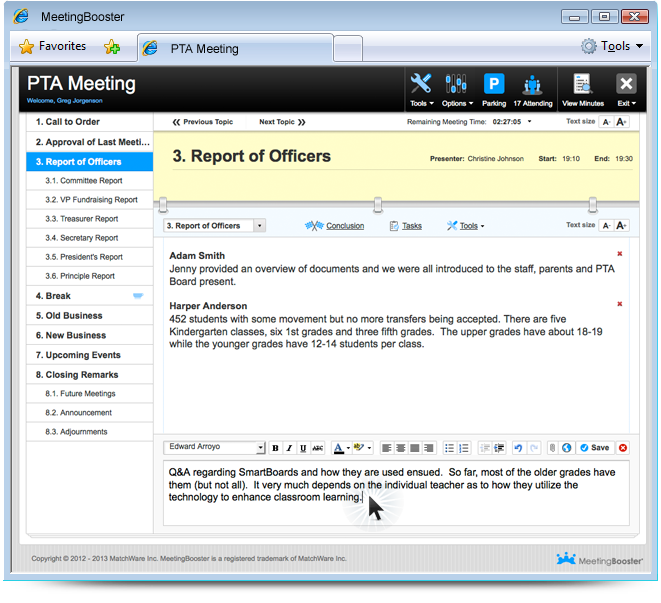Select 6. New Business topic
The height and width of the screenshot is (603, 661).
pos(89,335)
